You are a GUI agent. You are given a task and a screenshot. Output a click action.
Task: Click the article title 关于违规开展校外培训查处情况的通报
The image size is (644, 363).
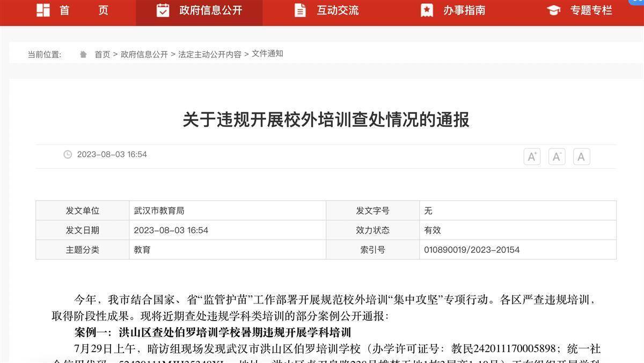[x=326, y=120]
